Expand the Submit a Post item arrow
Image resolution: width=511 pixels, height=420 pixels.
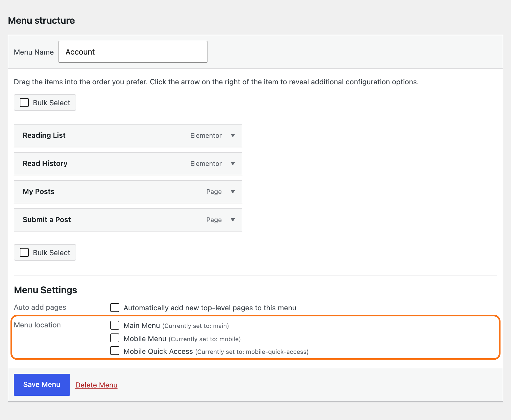coord(233,220)
